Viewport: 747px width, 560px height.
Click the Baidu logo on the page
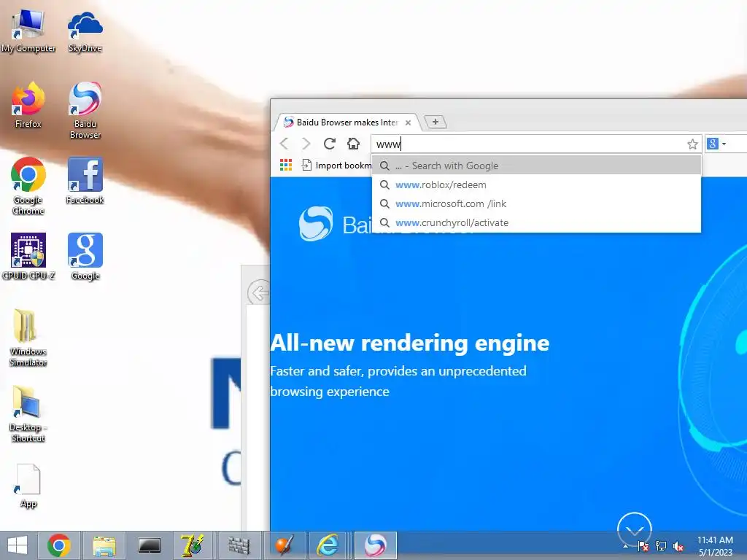tap(316, 224)
